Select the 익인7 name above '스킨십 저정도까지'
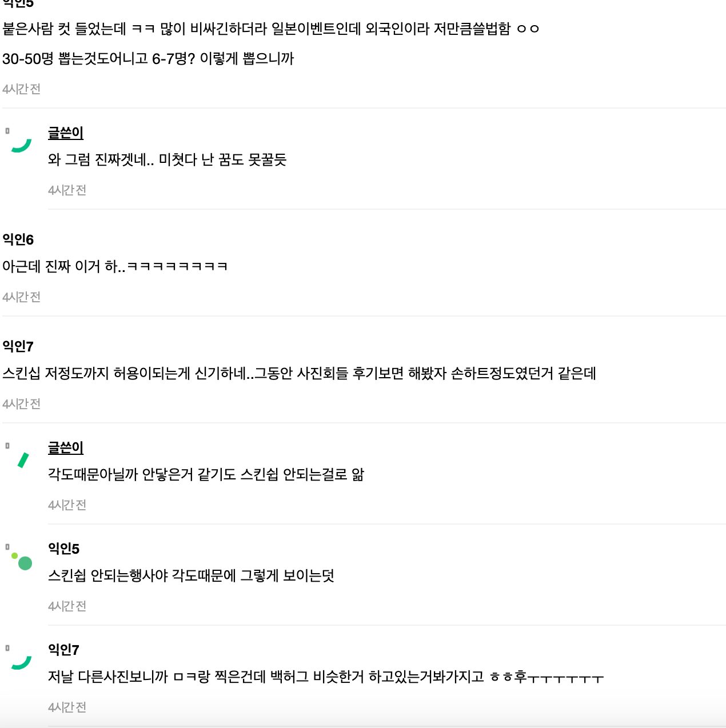 [18, 346]
